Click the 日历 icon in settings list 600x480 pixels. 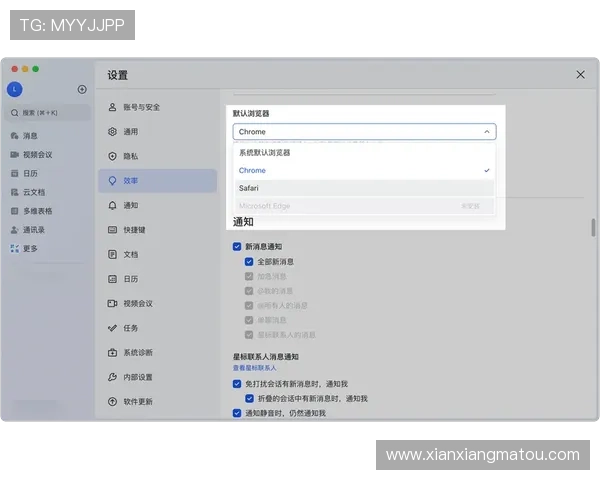pyautogui.click(x=112, y=279)
